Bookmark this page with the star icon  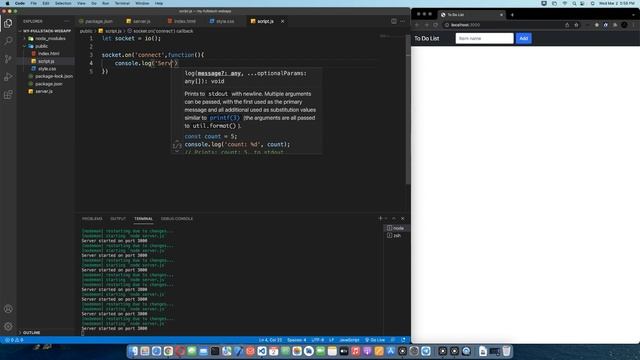(576, 25)
